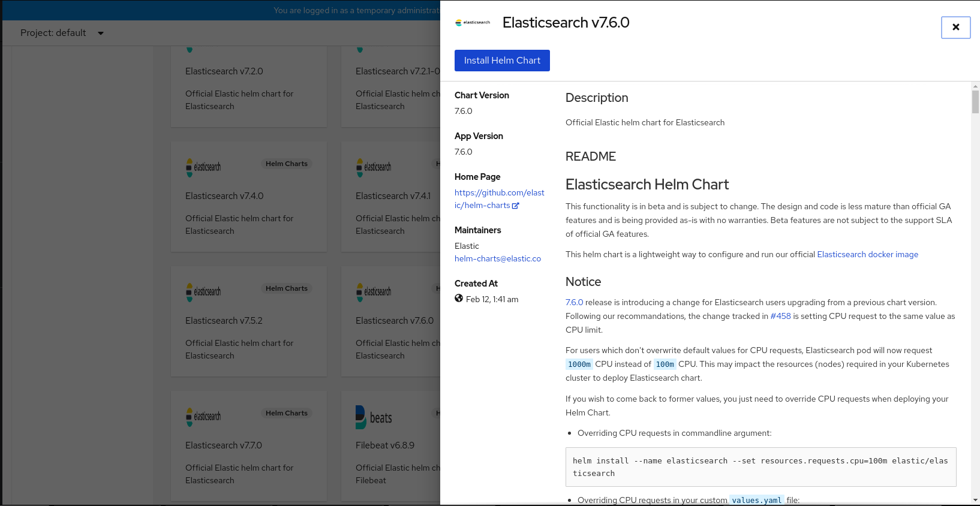Click the Maintainers name Elastic
Viewport: 980px width, 506px height.
(x=467, y=246)
